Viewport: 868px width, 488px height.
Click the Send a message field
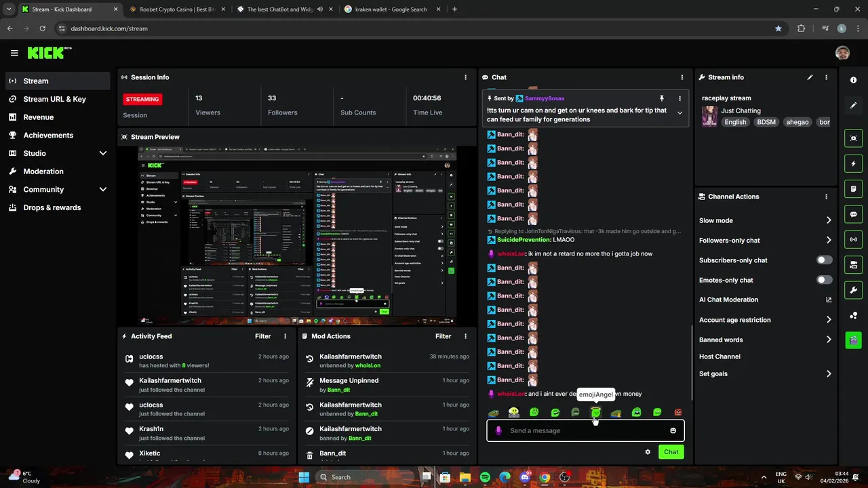[585, 430]
